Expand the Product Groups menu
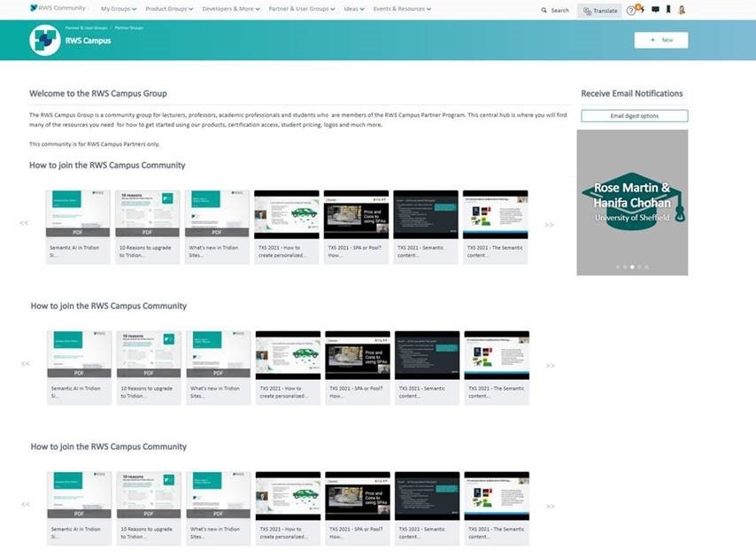The width and height of the screenshot is (756, 558). pyautogui.click(x=169, y=9)
